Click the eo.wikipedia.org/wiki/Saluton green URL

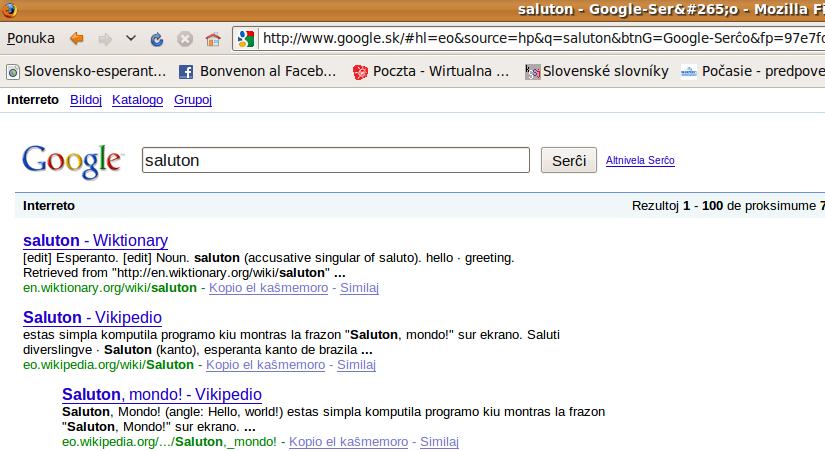108,365
